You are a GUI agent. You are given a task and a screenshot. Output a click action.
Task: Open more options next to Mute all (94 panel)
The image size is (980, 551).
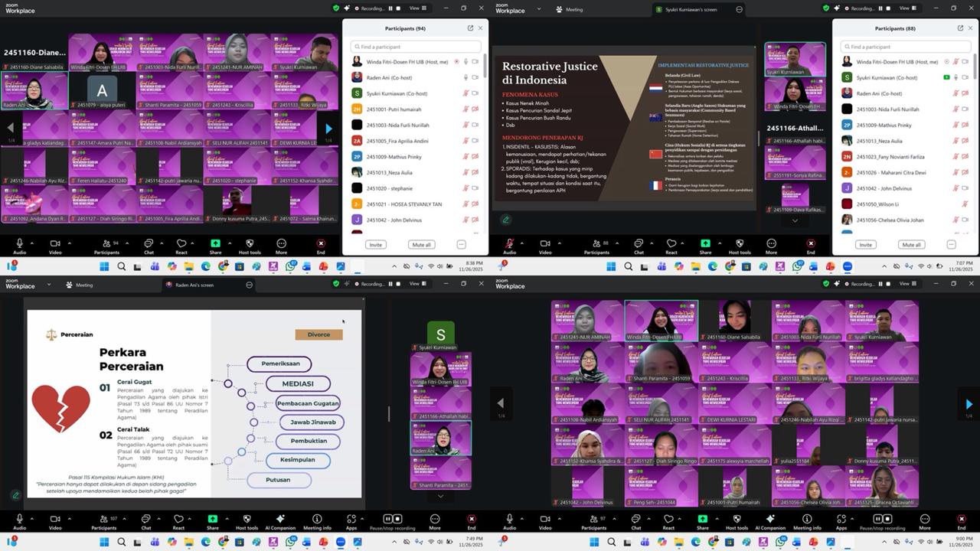pyautogui.click(x=461, y=245)
